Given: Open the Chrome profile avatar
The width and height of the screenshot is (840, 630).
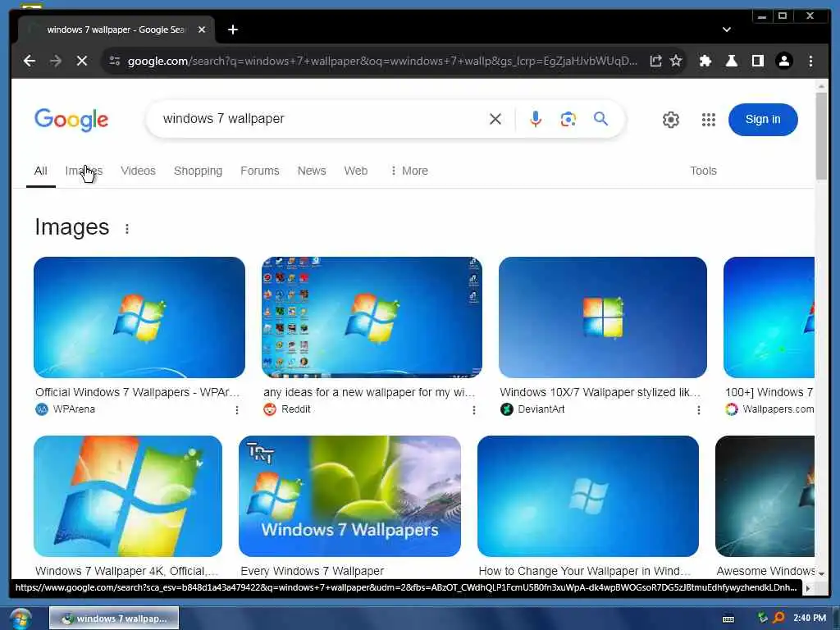Looking at the screenshot, I should click(x=783, y=61).
